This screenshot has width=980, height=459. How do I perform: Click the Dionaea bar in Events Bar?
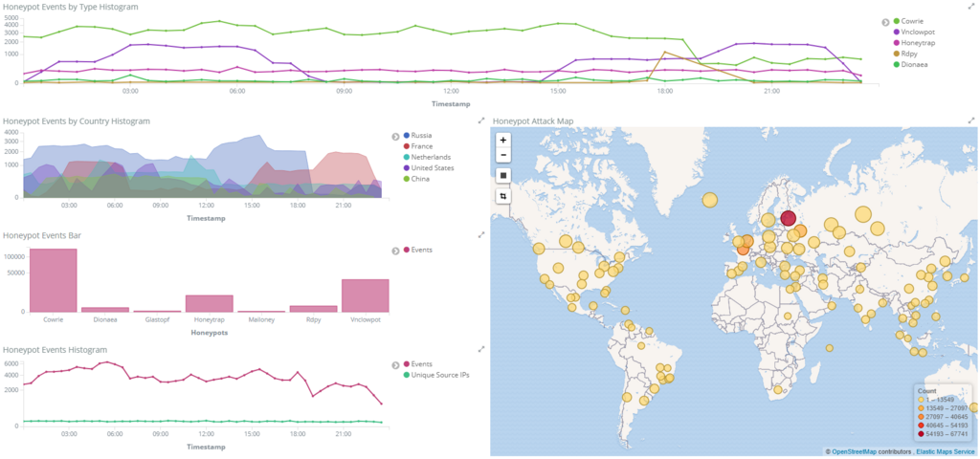click(x=105, y=310)
